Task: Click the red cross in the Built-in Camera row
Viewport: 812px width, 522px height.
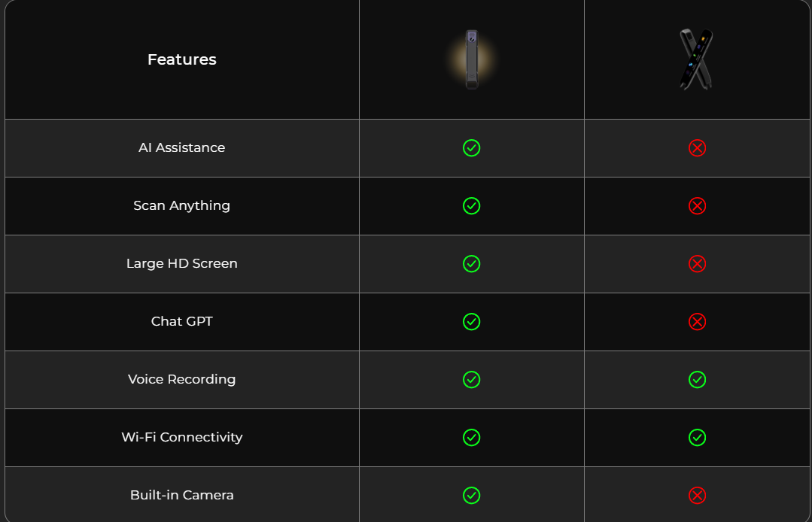Action: 697,496
